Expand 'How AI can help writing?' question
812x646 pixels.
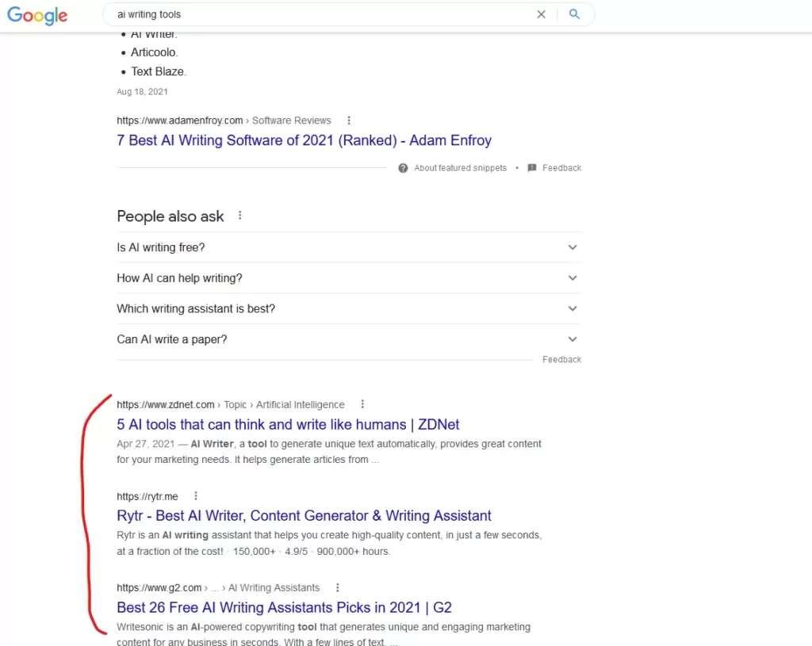(349, 278)
